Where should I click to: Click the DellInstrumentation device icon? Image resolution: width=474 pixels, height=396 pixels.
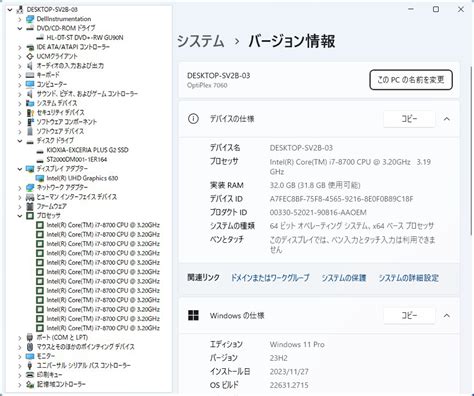30,19
